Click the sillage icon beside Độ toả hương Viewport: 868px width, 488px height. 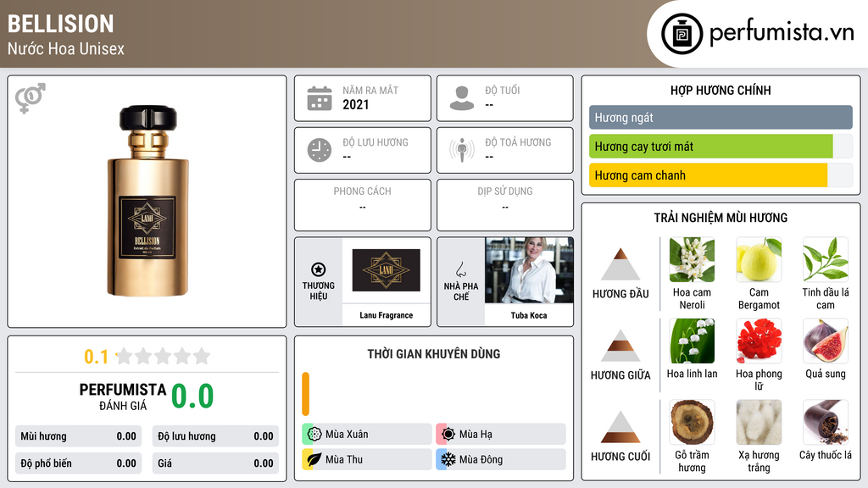point(462,150)
